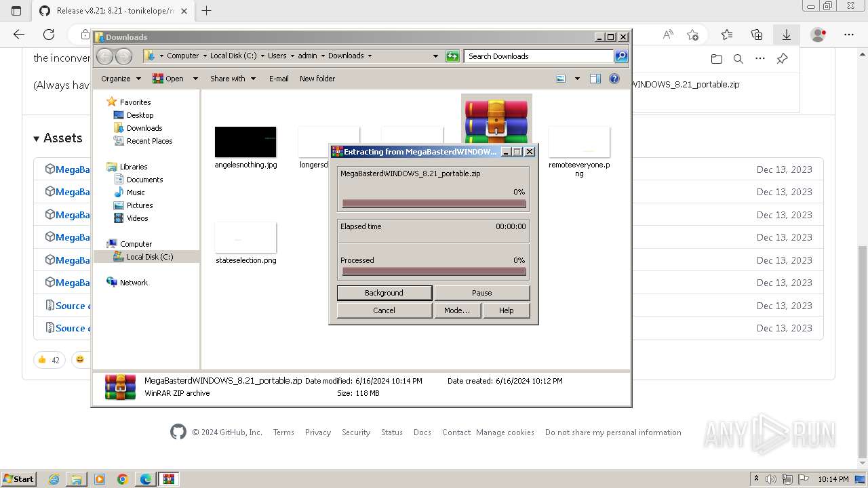The height and width of the screenshot is (488, 868).
Task: Open a new Edge browser tab
Action: coord(207,10)
